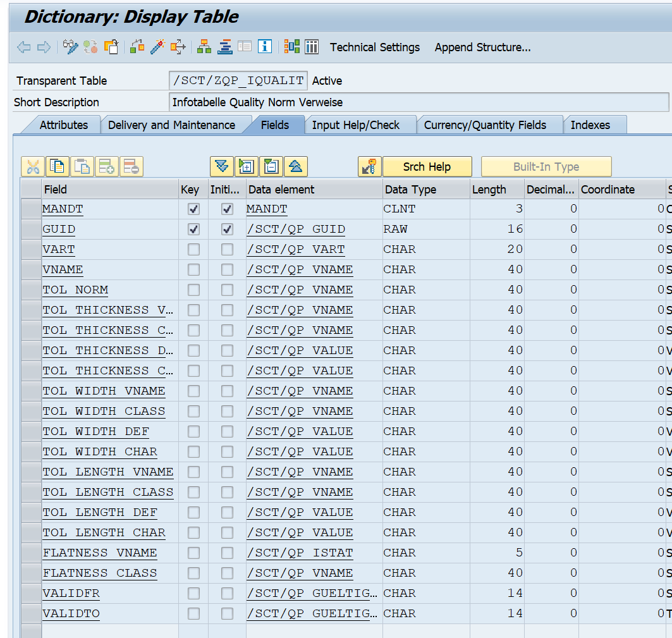This screenshot has width=672, height=638.
Task: Click the Expand all fields icon
Action: pos(221,167)
